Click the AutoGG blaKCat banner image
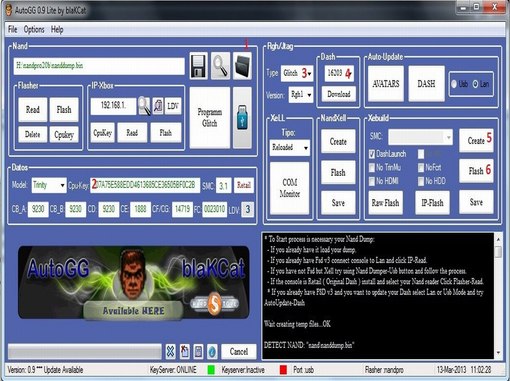This screenshot has width=510, height=381. [x=133, y=283]
